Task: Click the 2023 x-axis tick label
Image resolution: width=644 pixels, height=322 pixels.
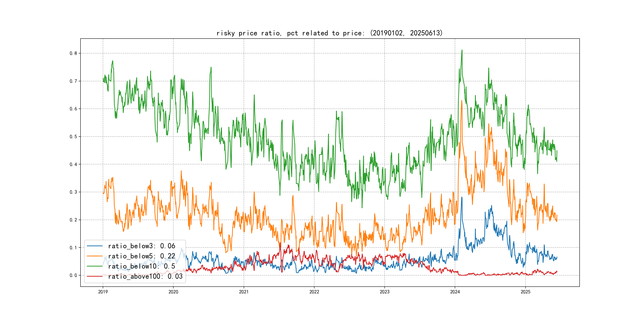Action: click(x=384, y=292)
